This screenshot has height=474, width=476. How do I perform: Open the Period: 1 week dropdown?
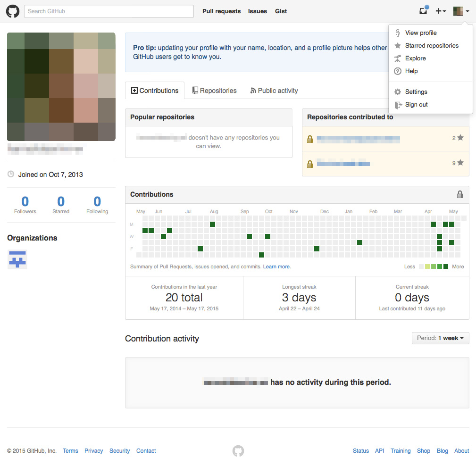tap(440, 338)
